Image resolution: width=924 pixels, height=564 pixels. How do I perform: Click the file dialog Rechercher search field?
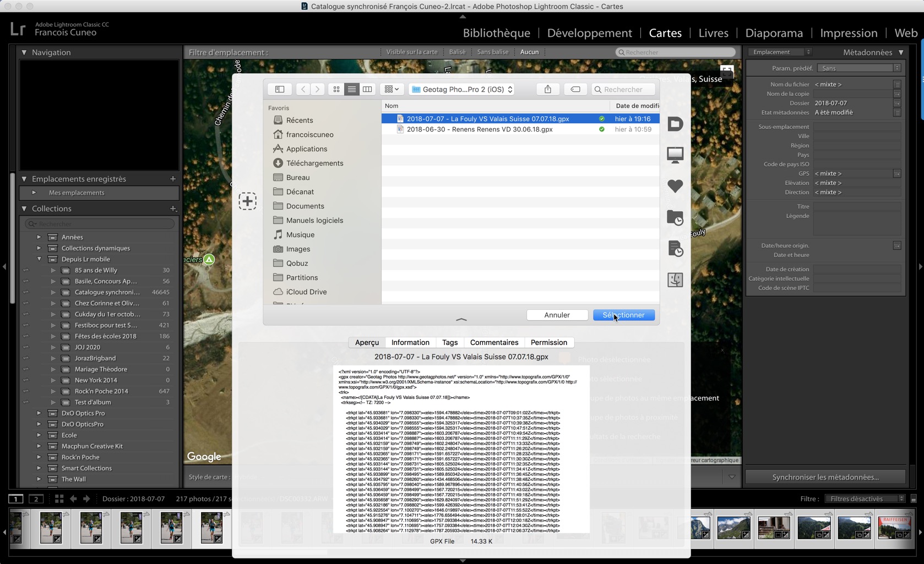click(623, 89)
